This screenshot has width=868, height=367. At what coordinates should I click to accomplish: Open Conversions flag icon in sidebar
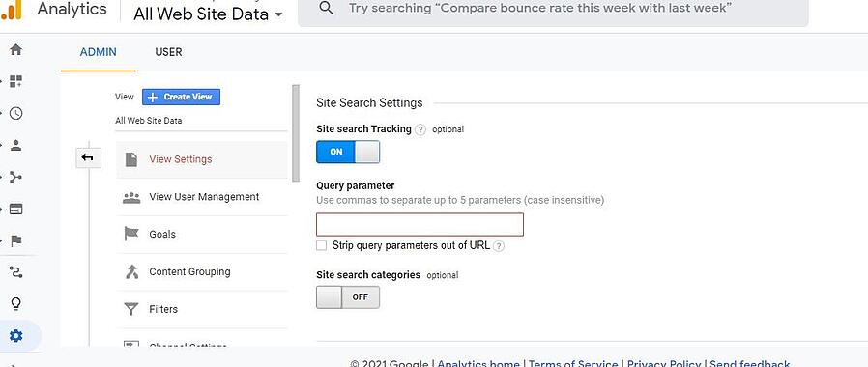(x=16, y=241)
